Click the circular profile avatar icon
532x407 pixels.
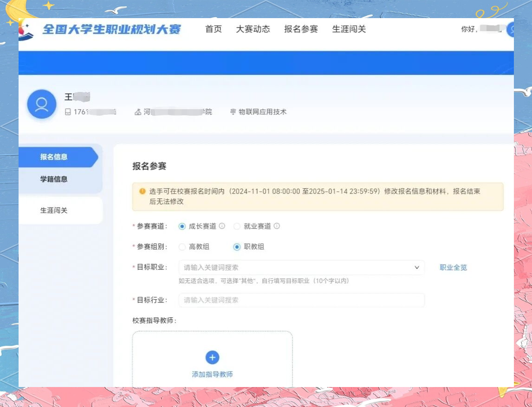(x=42, y=104)
